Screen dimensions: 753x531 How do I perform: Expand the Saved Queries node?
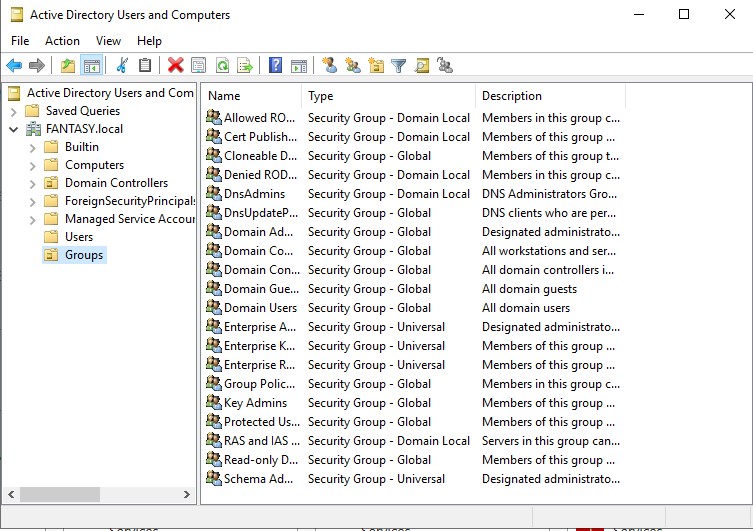click(x=13, y=112)
